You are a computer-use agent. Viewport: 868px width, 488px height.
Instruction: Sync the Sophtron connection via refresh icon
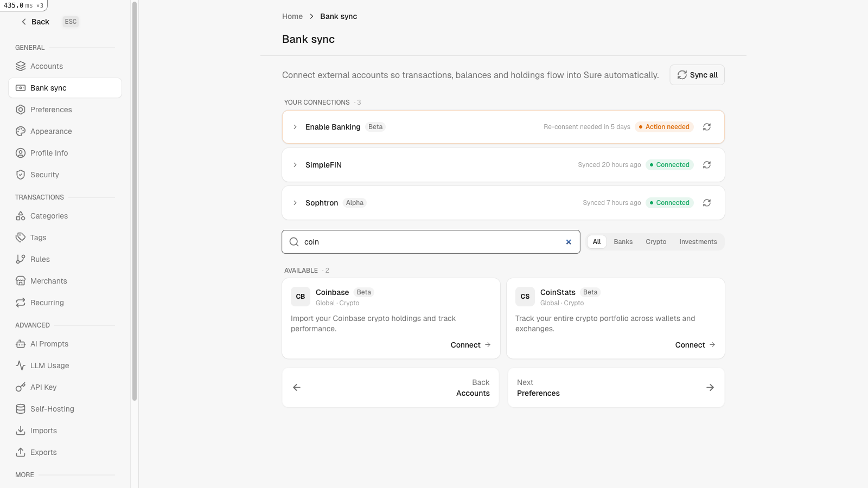click(707, 203)
